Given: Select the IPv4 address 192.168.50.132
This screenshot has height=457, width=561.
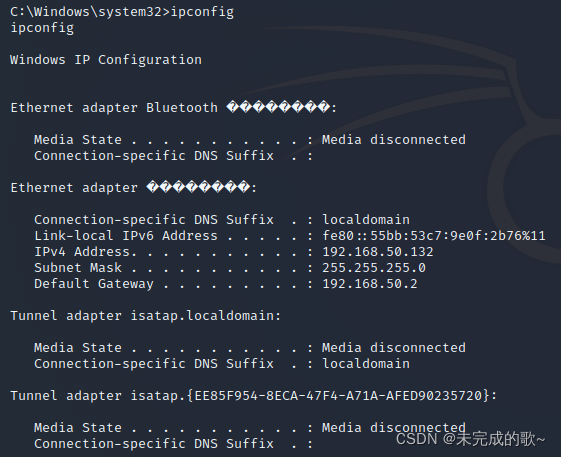Looking at the screenshot, I should coord(377,252).
